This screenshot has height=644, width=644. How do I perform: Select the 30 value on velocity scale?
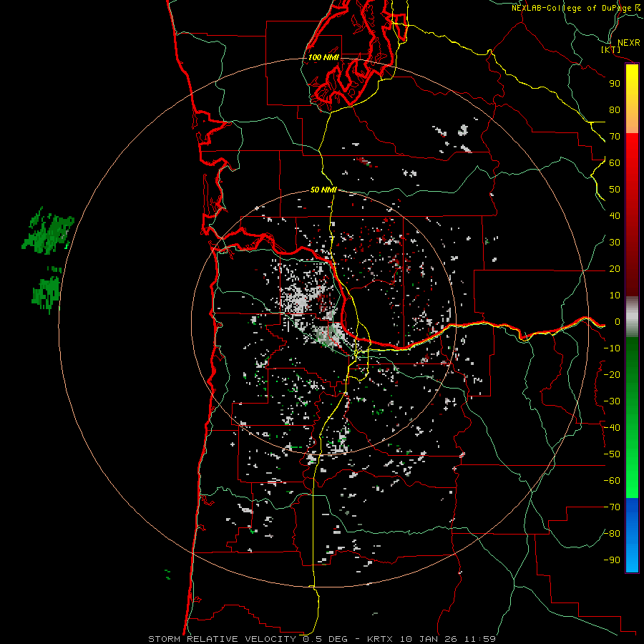(615, 243)
